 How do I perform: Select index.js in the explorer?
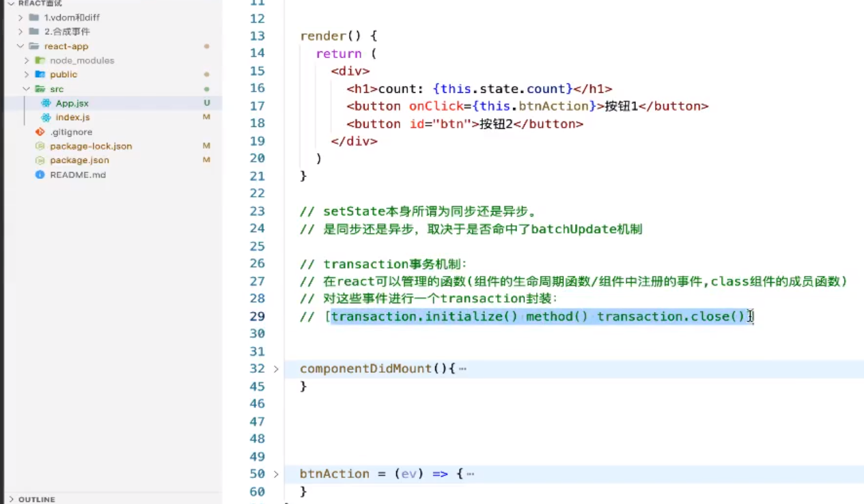[73, 117]
